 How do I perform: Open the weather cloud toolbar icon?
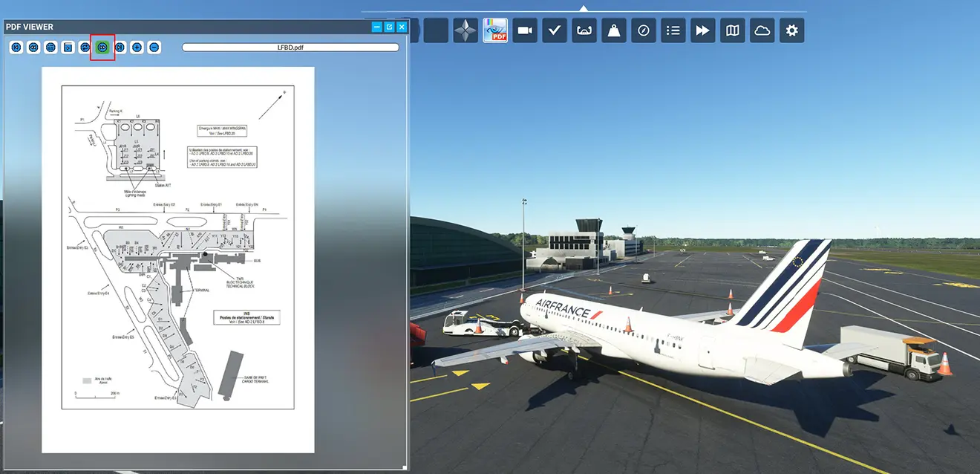(x=762, y=30)
